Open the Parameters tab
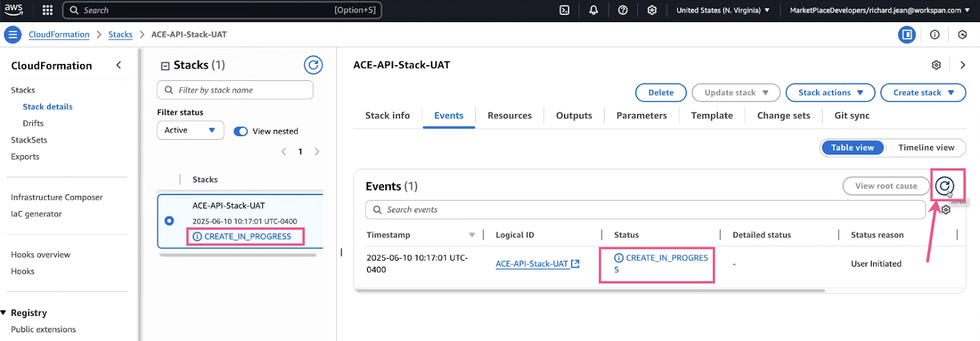 tap(641, 115)
